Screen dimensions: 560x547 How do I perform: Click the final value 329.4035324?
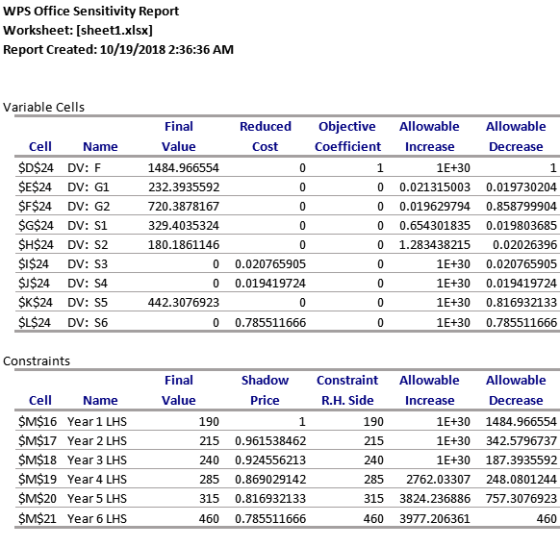tap(184, 226)
